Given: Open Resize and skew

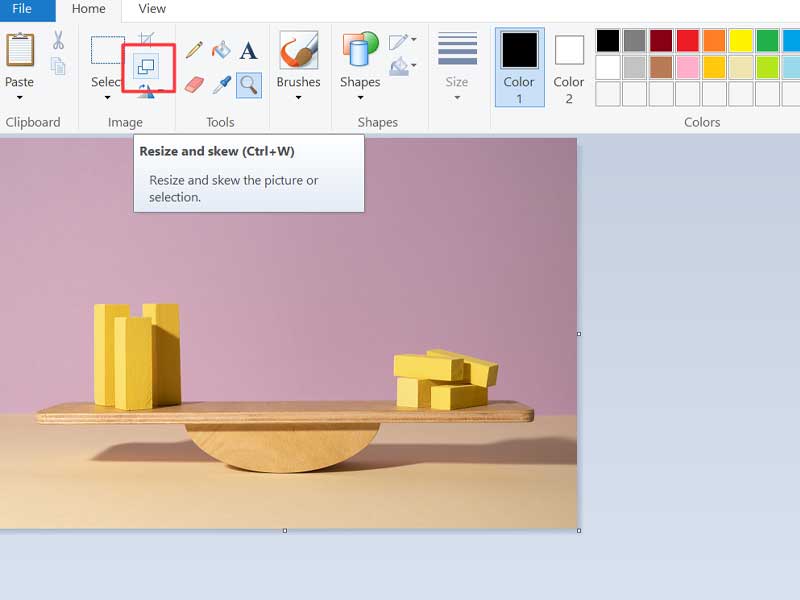Looking at the screenshot, I should pyautogui.click(x=145, y=65).
